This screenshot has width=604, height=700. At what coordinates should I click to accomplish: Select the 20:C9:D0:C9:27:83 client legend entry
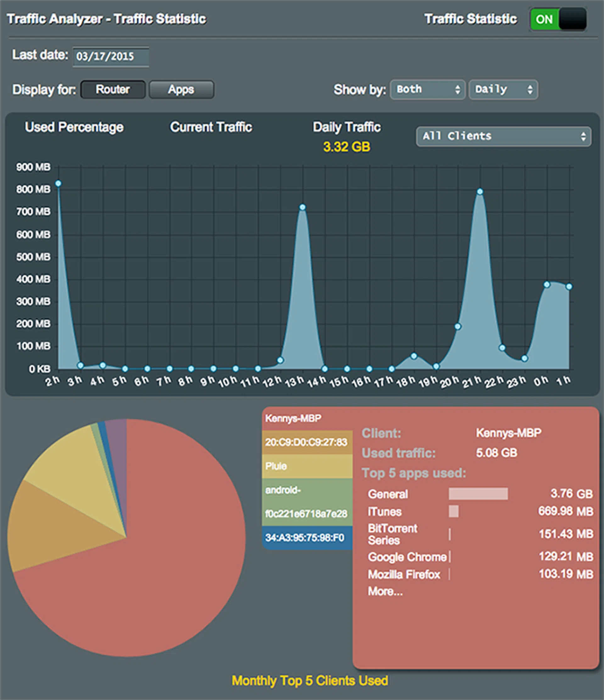pos(306,442)
